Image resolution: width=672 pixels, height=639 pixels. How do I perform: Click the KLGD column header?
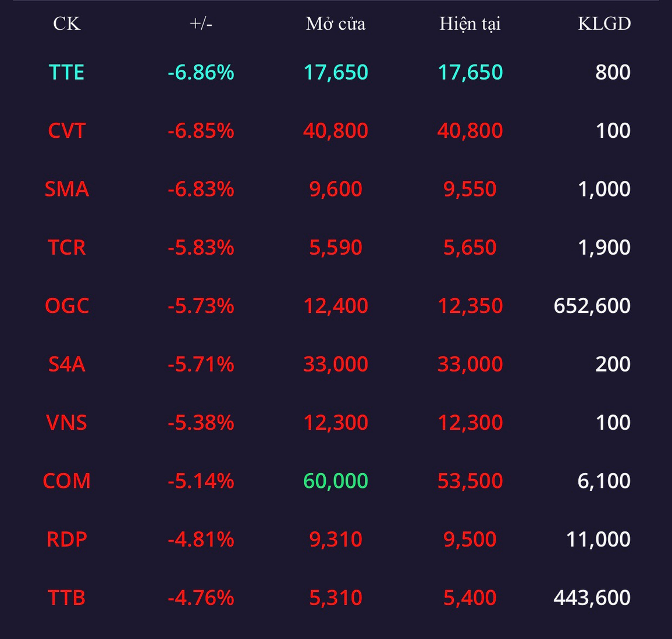pyautogui.click(x=604, y=23)
